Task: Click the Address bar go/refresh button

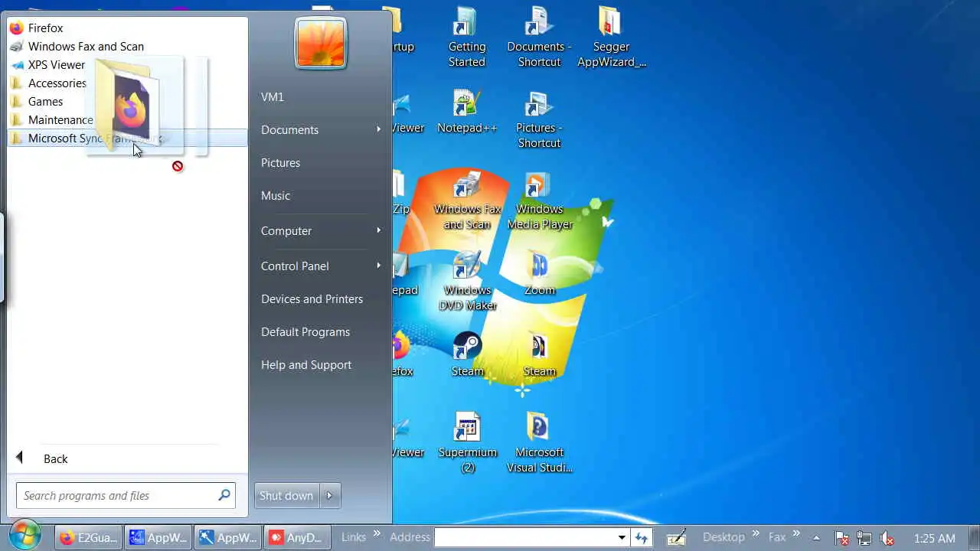Action: click(x=642, y=537)
